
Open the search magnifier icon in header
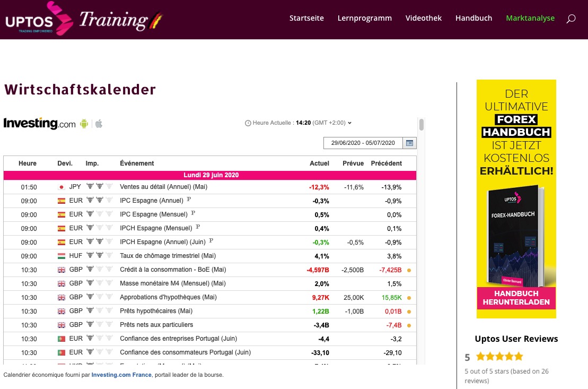point(571,19)
